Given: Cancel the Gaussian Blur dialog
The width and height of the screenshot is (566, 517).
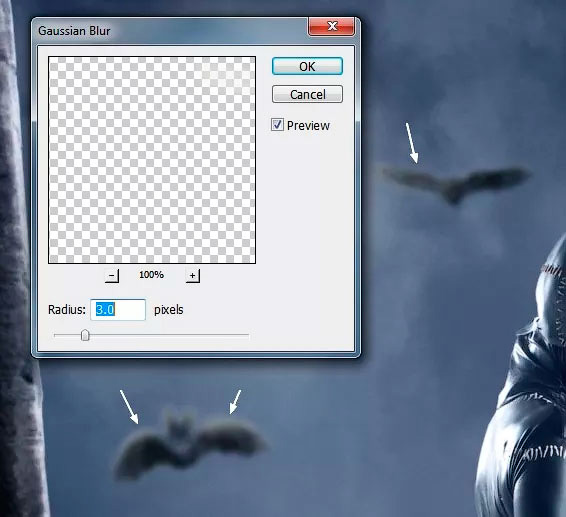Looking at the screenshot, I should tap(307, 95).
